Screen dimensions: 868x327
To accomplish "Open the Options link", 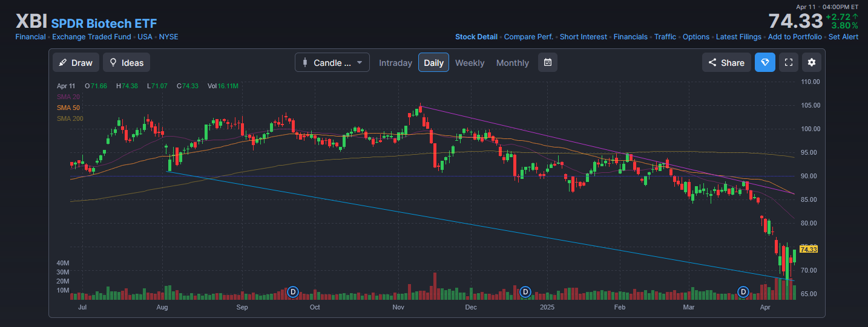I will pyautogui.click(x=695, y=37).
